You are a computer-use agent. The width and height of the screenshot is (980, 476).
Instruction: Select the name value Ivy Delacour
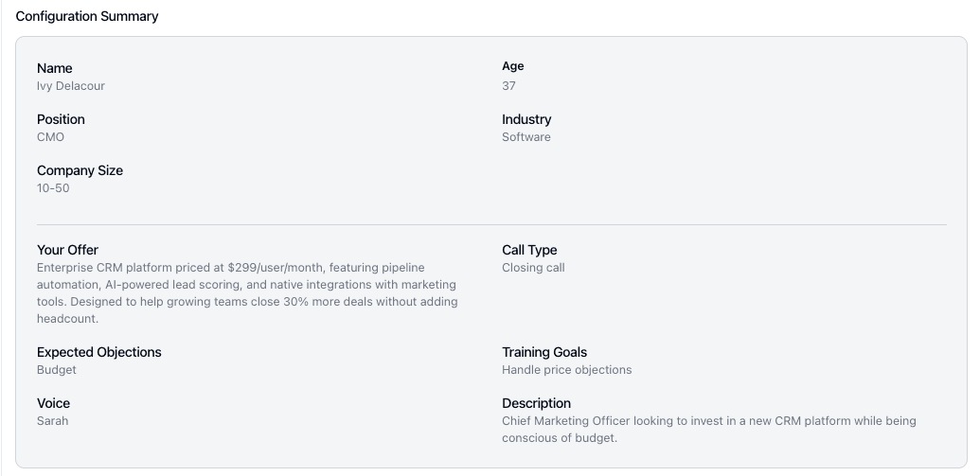click(71, 86)
